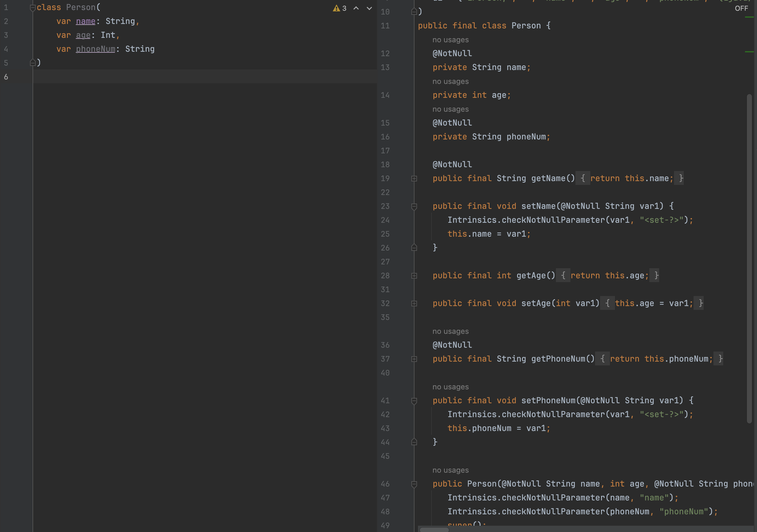The width and height of the screenshot is (757, 532).
Task: Toggle the OFF reader mode indicator
Action: [741, 9]
